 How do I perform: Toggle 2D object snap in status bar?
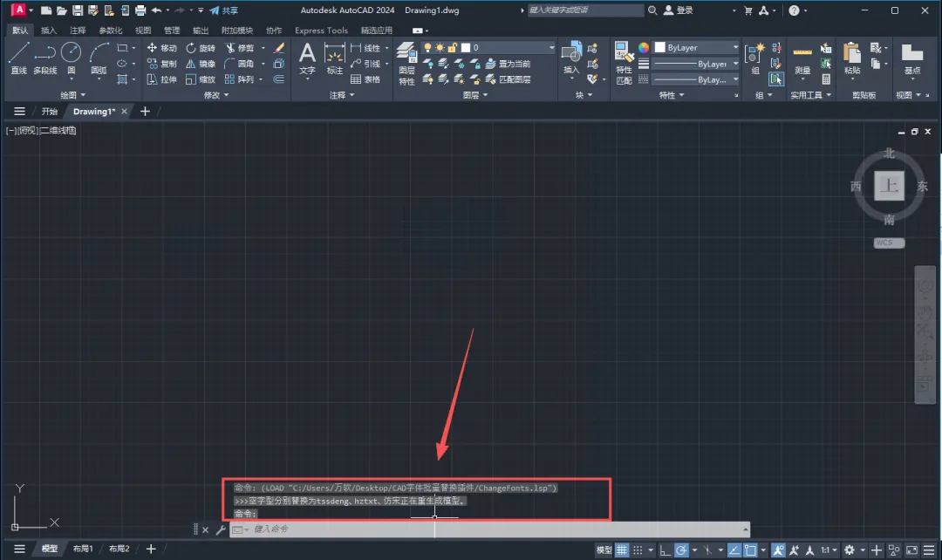[750, 550]
